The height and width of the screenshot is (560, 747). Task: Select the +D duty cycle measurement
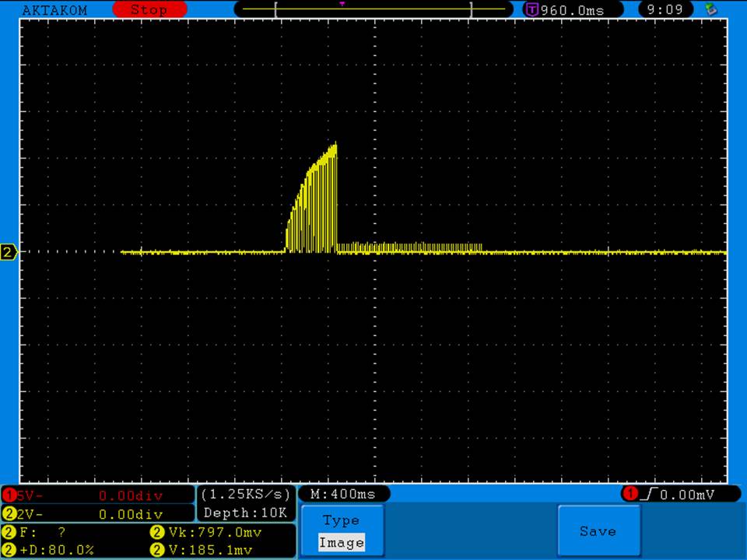click(54, 550)
